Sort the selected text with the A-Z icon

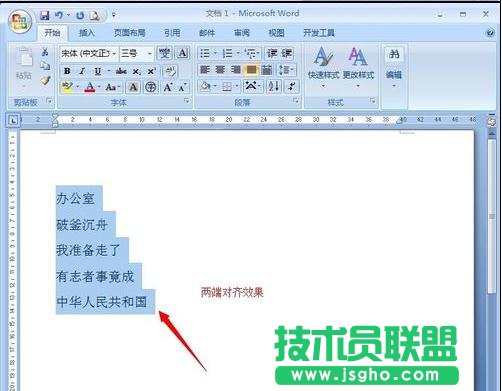(x=274, y=87)
